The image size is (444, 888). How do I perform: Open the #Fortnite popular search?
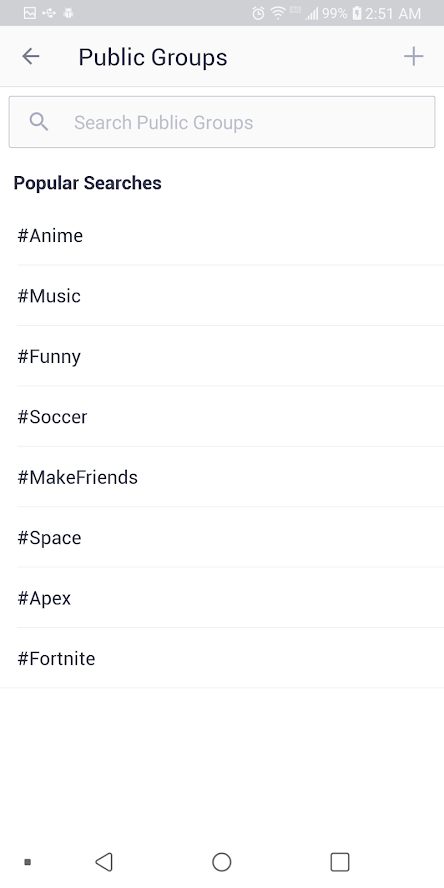(x=222, y=658)
